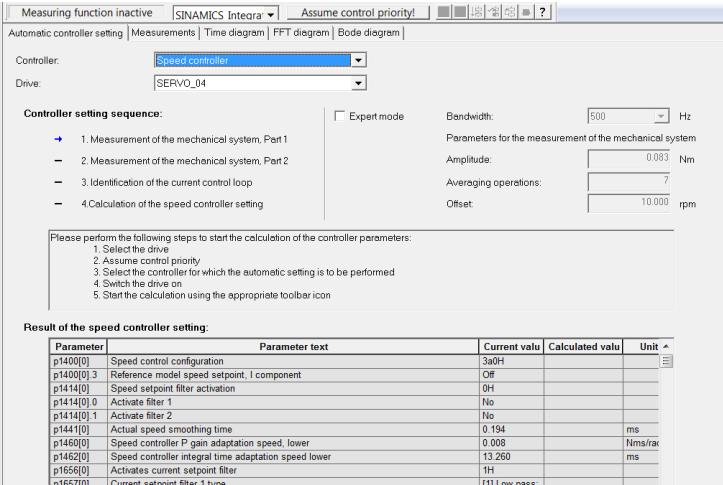Open the Bandwidth dropdown showing 500
Screen dimensions: 723x485
(x=661, y=116)
